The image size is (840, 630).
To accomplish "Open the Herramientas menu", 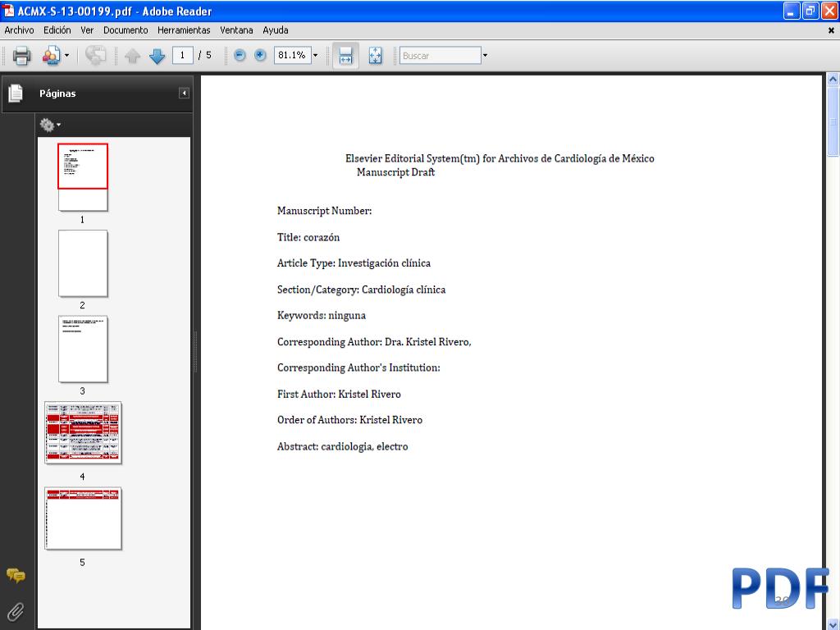I will [x=184, y=30].
